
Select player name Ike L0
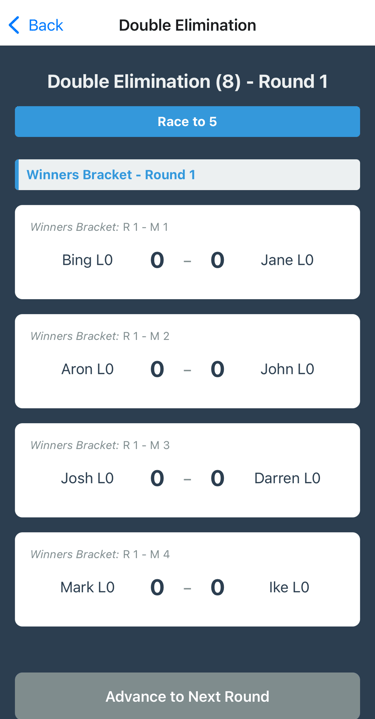289,587
